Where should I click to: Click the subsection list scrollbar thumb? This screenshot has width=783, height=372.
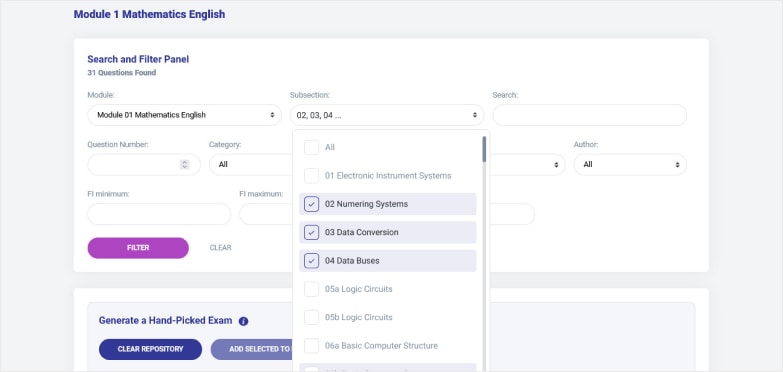[484, 149]
